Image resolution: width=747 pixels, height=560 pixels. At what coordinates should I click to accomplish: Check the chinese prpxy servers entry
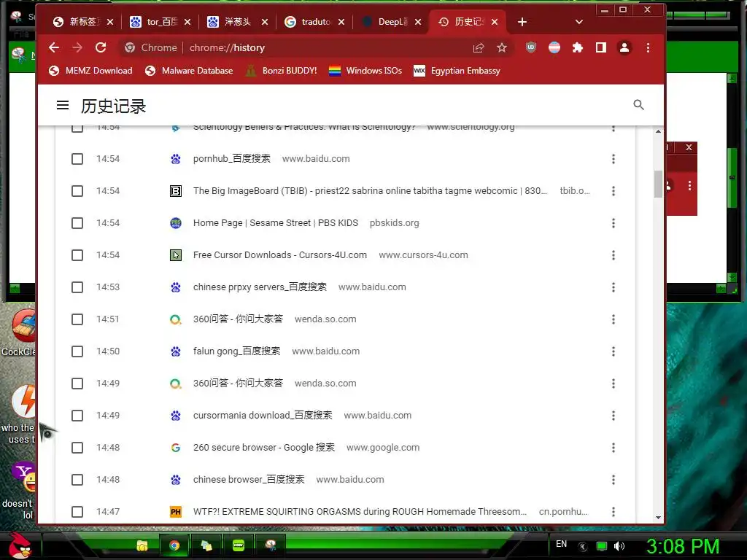pyautogui.click(x=77, y=287)
